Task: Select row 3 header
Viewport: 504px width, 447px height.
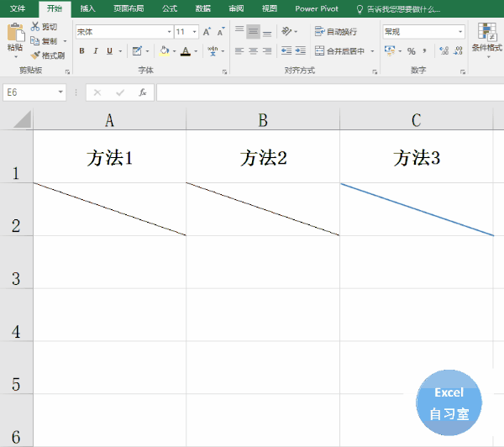Action: (16, 262)
